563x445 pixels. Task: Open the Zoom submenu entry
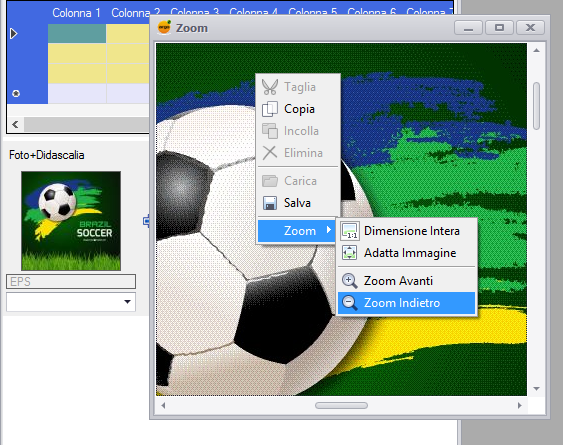(x=297, y=231)
